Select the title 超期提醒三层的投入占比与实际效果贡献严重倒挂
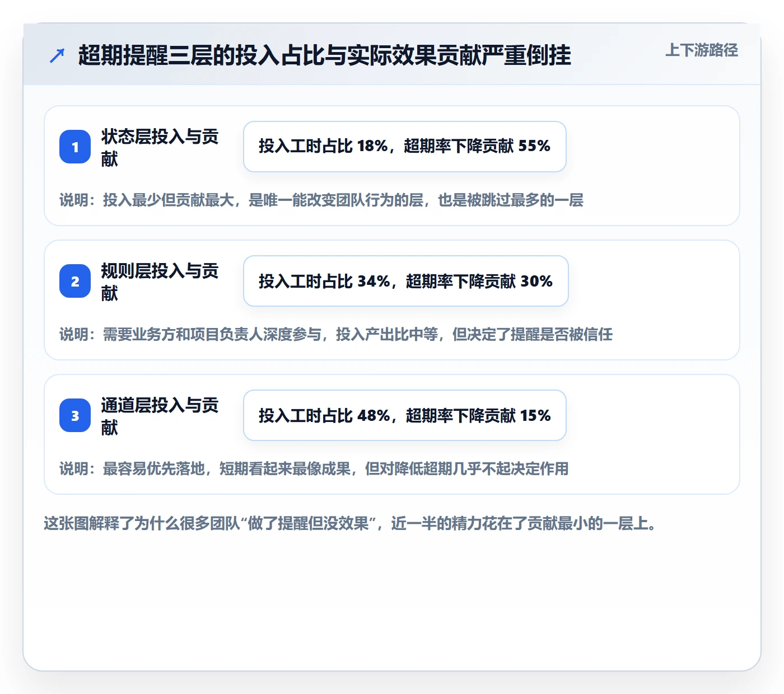Image resolution: width=784 pixels, height=694 pixels. [325, 55]
